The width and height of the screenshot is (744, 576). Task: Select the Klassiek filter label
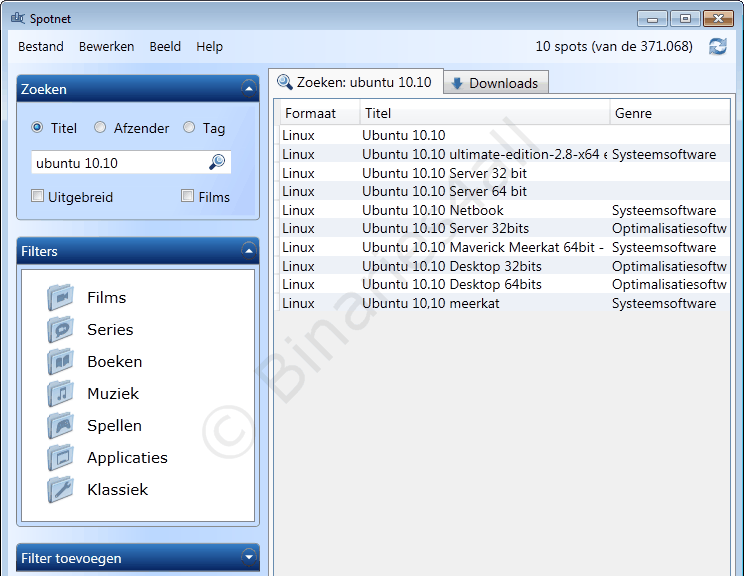pyautogui.click(x=118, y=489)
